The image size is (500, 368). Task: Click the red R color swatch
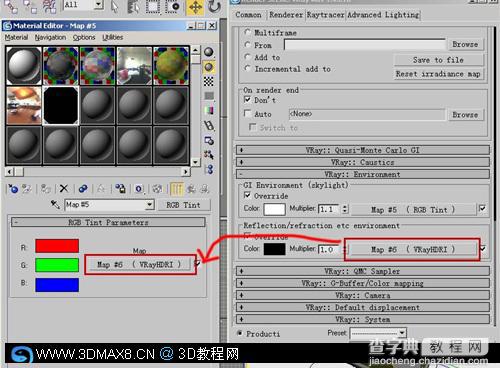tap(57, 246)
